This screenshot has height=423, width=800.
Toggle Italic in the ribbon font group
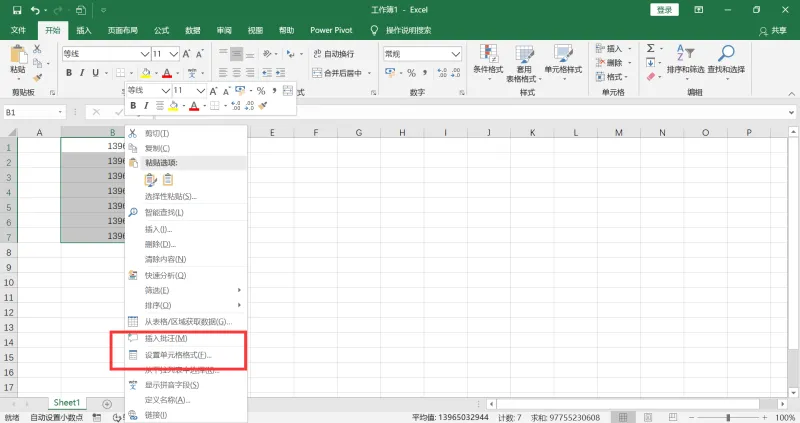pyautogui.click(x=82, y=73)
